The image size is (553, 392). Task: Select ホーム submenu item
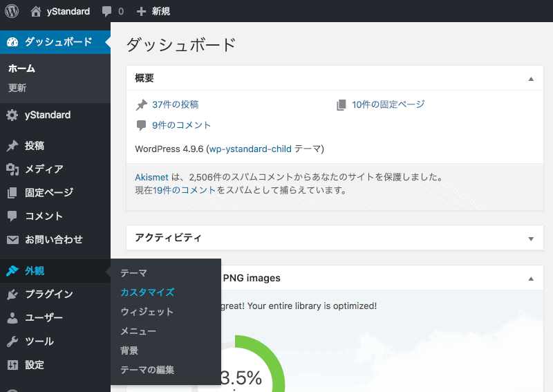tap(21, 68)
